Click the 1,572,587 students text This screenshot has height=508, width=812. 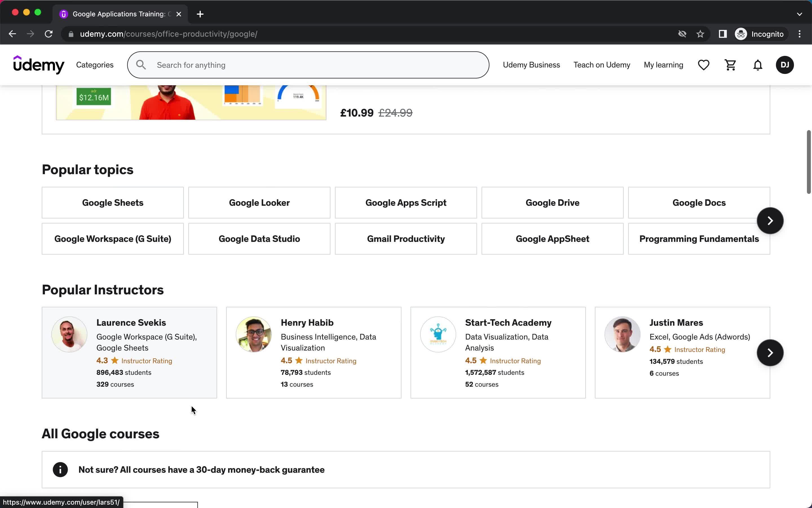(x=494, y=372)
